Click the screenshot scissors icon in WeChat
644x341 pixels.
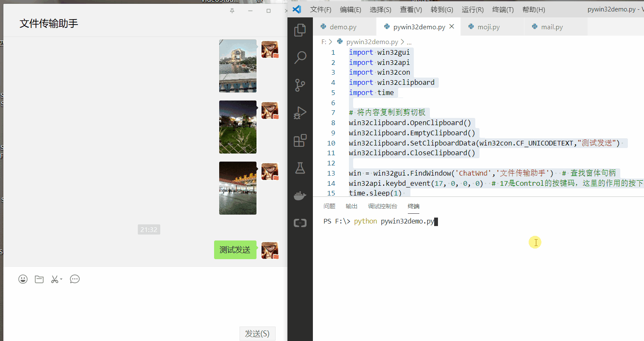(x=54, y=279)
